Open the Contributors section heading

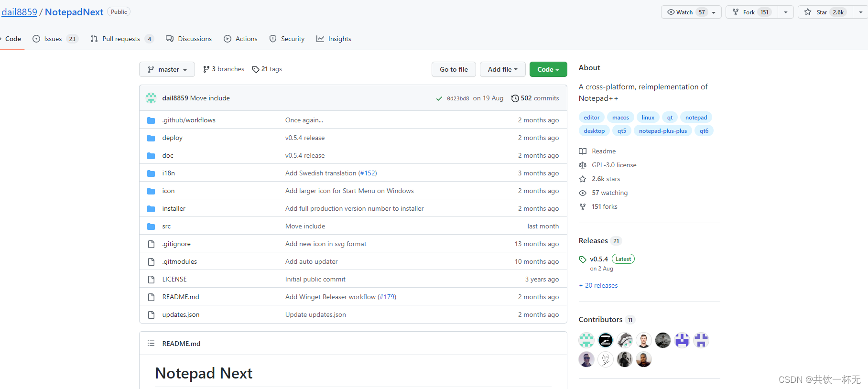[x=606, y=320]
